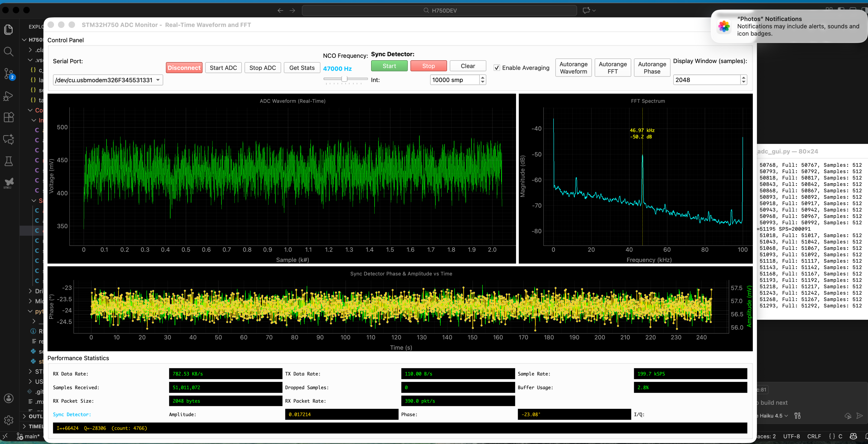The width and height of the screenshot is (868, 444).
Task: Open the Accounts icon in activity bar
Action: coord(9,398)
